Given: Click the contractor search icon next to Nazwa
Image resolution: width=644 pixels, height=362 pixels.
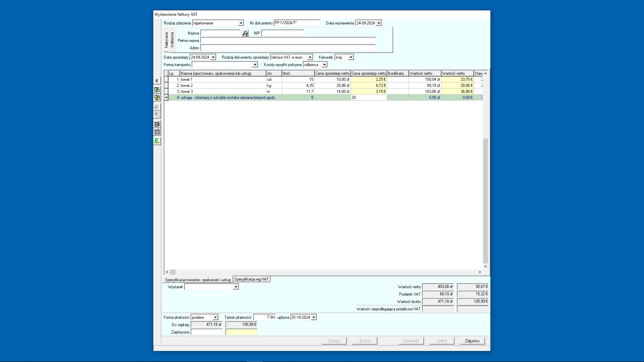Looking at the screenshot, I should point(245,33).
